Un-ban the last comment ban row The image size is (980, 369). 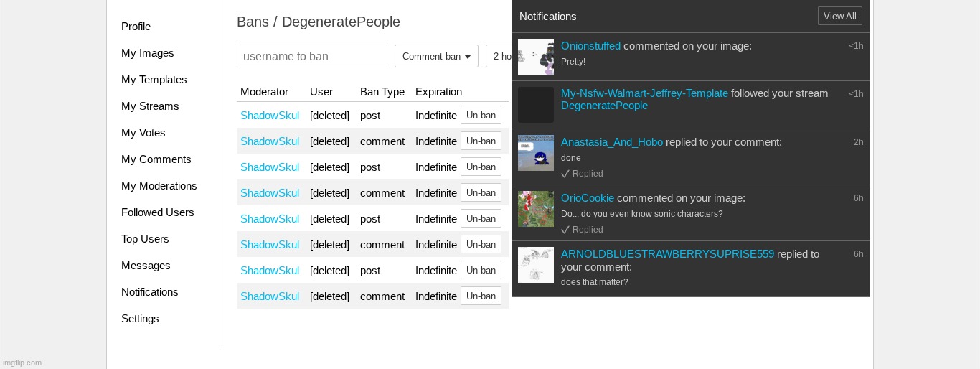(x=481, y=296)
